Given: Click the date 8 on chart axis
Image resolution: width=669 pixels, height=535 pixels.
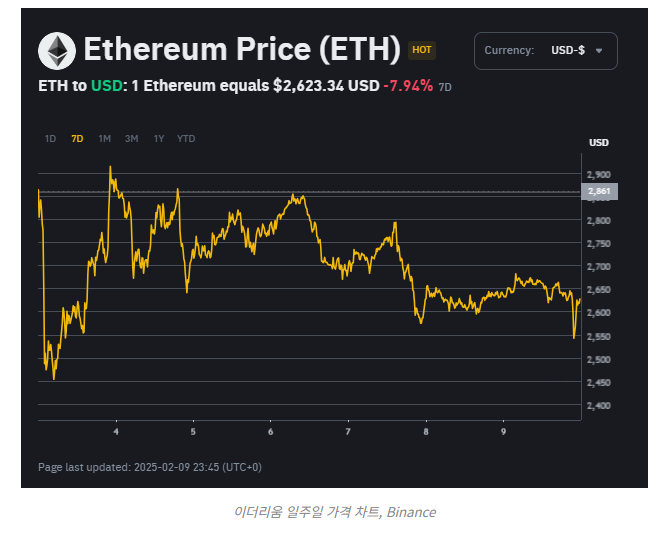Looking at the screenshot, I should (x=425, y=432).
